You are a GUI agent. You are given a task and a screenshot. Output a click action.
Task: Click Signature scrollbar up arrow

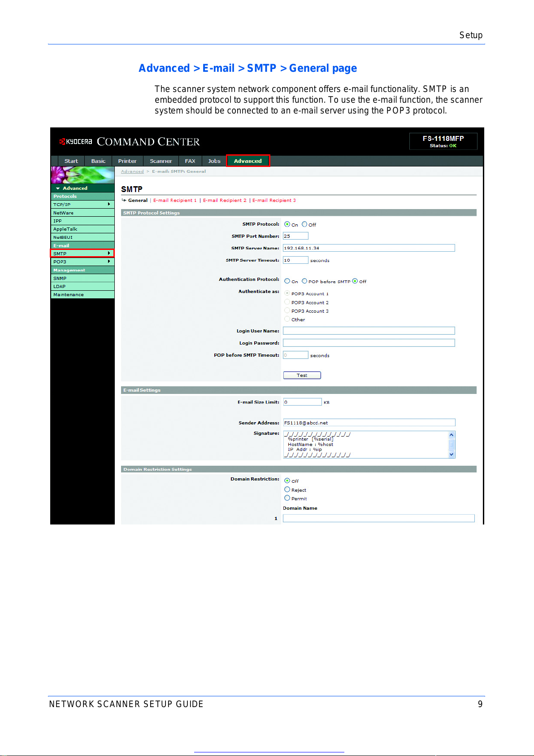coord(452,435)
